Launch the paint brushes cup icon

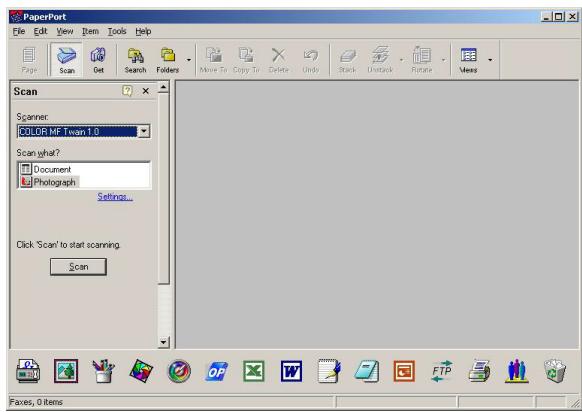coord(103,371)
